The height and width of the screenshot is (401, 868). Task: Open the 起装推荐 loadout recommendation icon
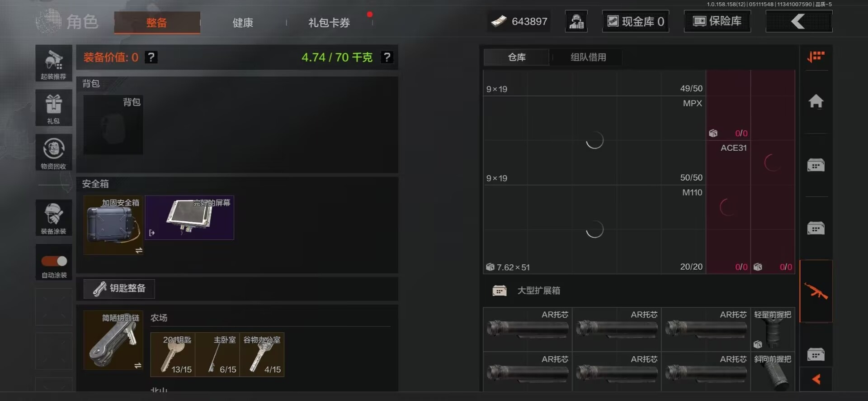54,63
